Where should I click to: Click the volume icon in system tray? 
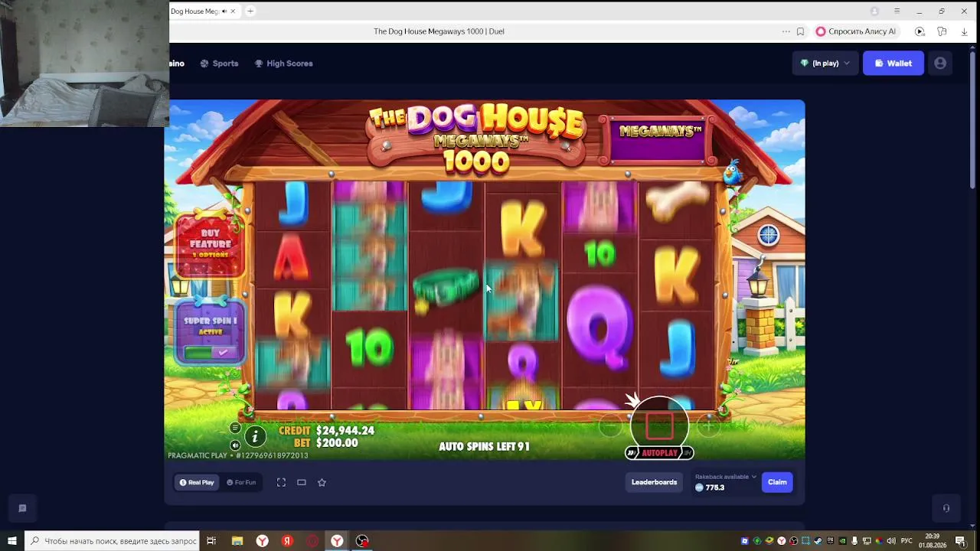click(x=890, y=541)
